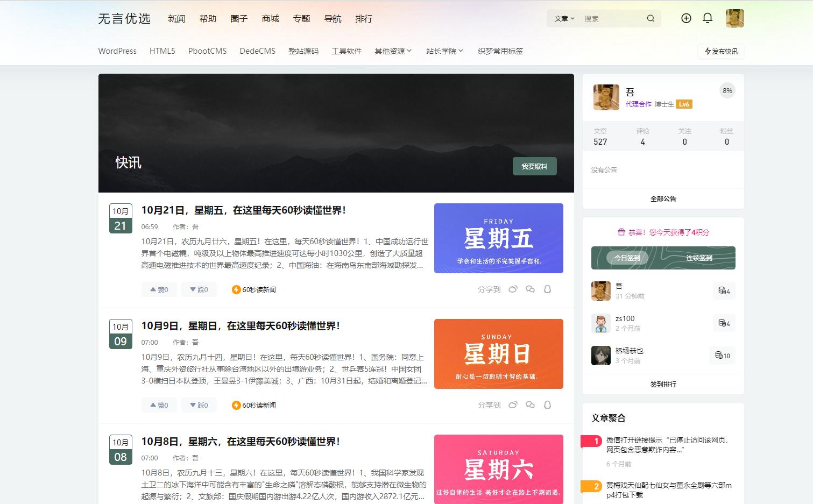Viewport: 813px width, 504px height.
Task: Share October 21 post to Weibo
Action: 513,289
